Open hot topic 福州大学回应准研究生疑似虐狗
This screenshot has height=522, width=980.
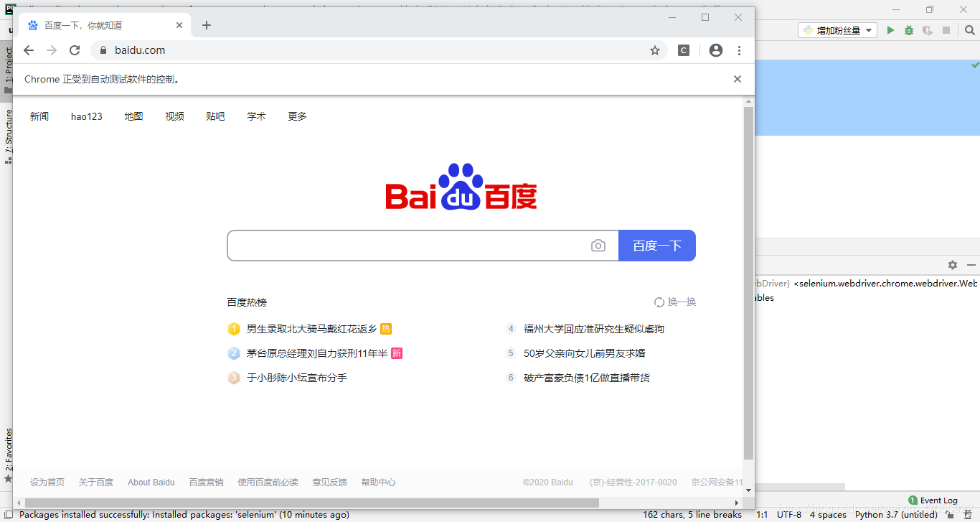pos(594,329)
